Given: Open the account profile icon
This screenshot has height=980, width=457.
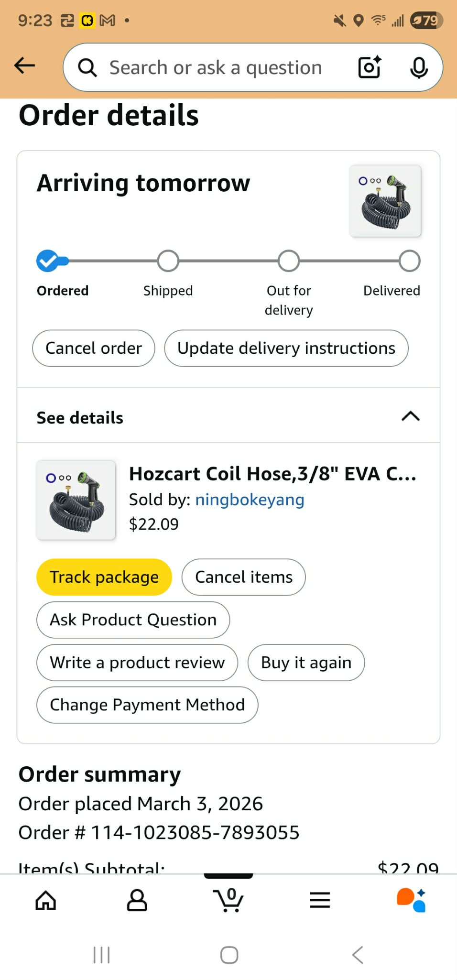Looking at the screenshot, I should [x=137, y=901].
